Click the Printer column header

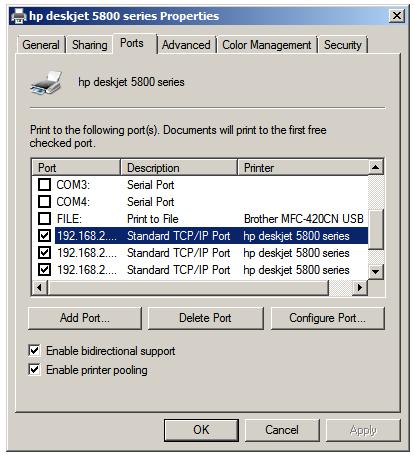(303, 167)
